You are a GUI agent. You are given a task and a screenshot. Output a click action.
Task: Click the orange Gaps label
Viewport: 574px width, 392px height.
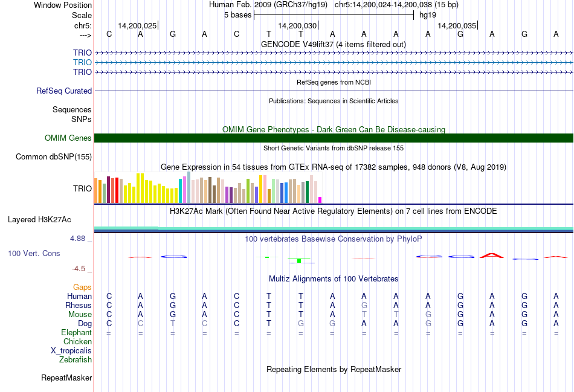(x=82, y=288)
